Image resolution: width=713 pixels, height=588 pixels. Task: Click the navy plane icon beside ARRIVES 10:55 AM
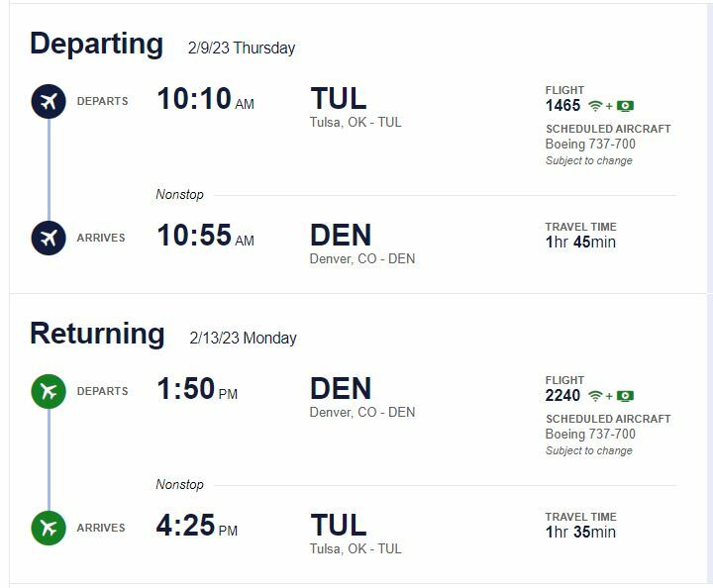pyautogui.click(x=49, y=238)
